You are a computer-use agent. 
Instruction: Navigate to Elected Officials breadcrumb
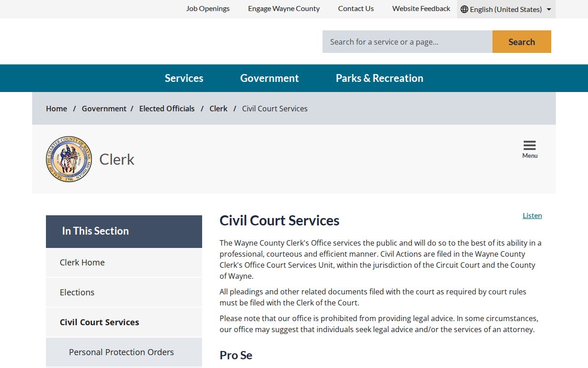[167, 109]
